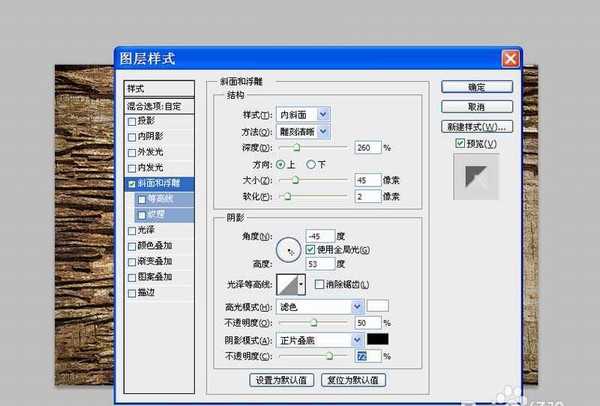
Task: Expand the gloss contour picker arrow
Action: (301, 286)
